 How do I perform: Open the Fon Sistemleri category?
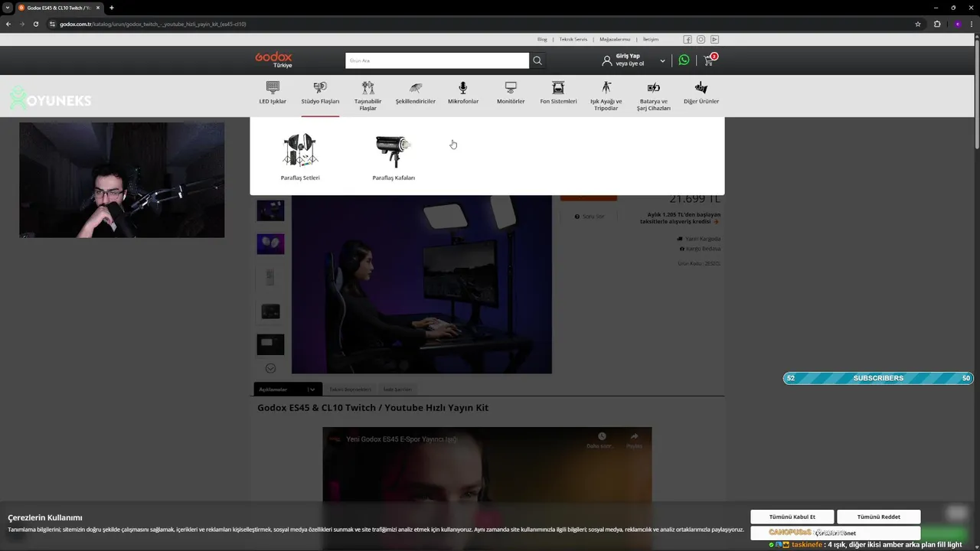pos(558,93)
